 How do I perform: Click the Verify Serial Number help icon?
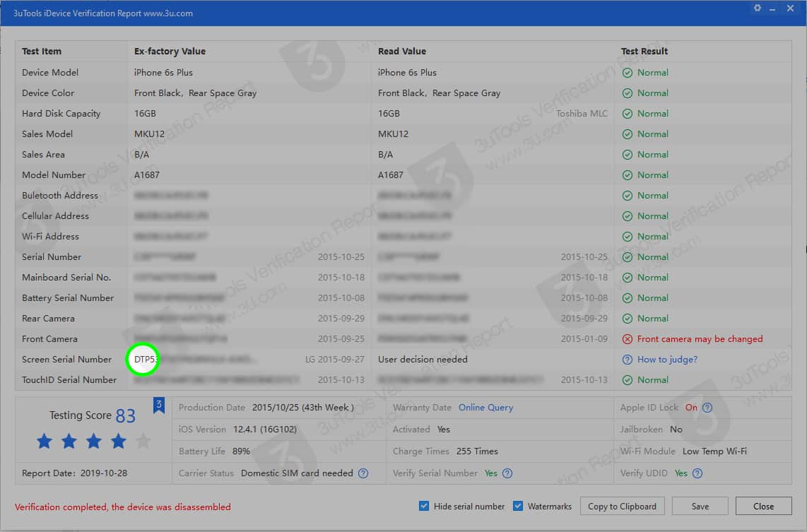507,473
